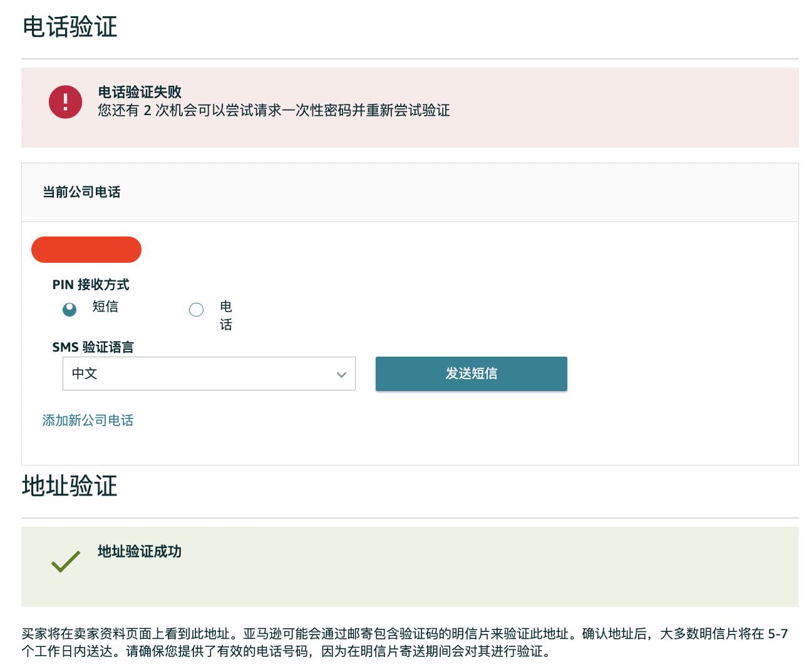Click the redacted red phone number pill
Image resolution: width=809 pixels, height=672 pixels.
coord(86,250)
